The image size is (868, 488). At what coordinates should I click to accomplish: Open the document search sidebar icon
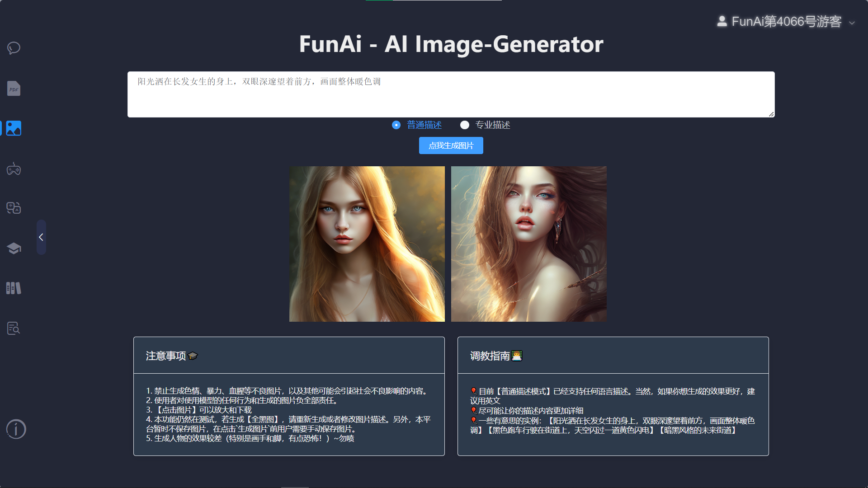[x=14, y=328]
